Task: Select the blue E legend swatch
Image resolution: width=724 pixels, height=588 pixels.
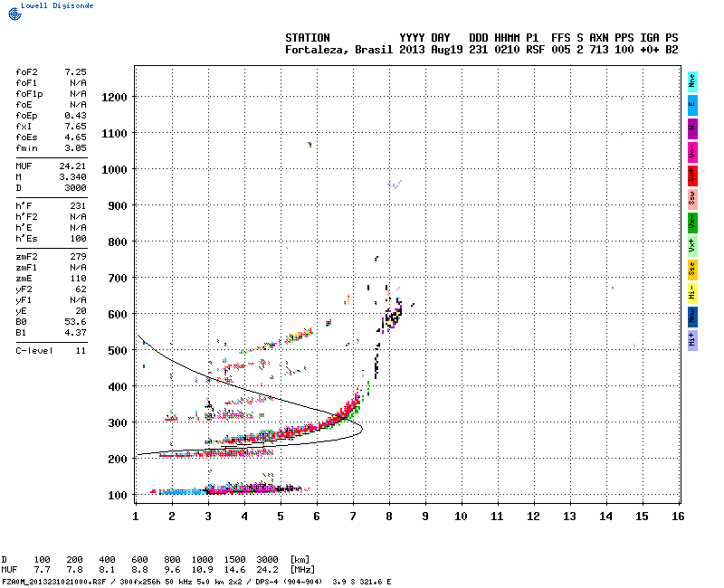Action: pyautogui.click(x=692, y=105)
